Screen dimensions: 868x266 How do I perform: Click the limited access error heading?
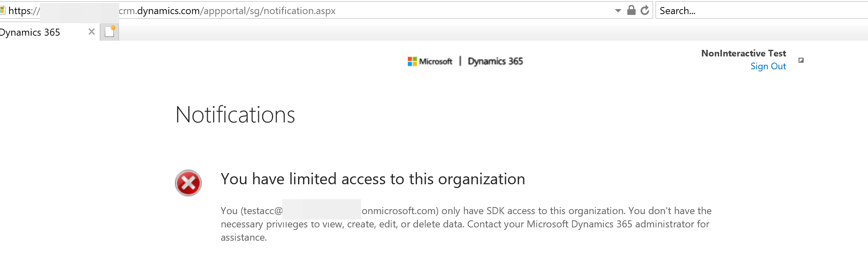tap(373, 179)
